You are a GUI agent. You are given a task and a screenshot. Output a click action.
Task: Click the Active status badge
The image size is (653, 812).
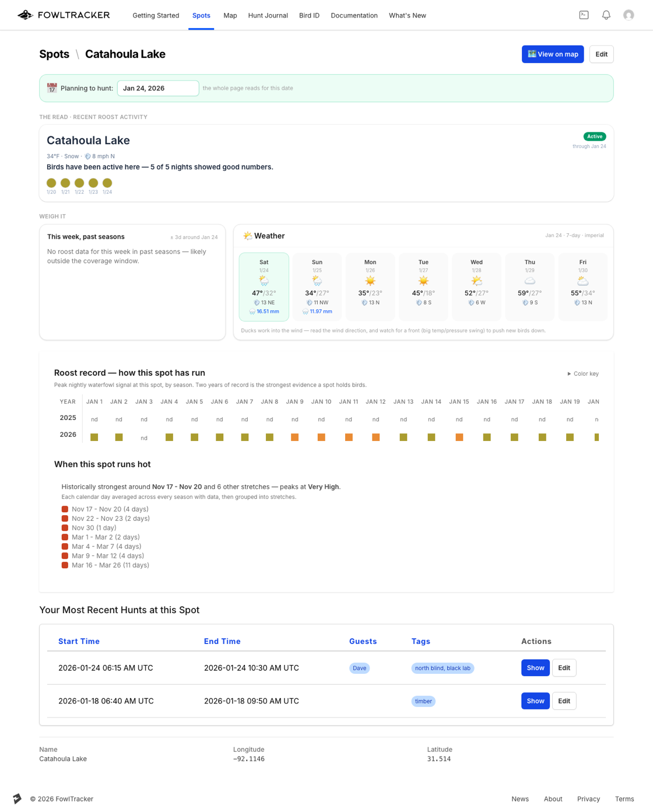595,136
